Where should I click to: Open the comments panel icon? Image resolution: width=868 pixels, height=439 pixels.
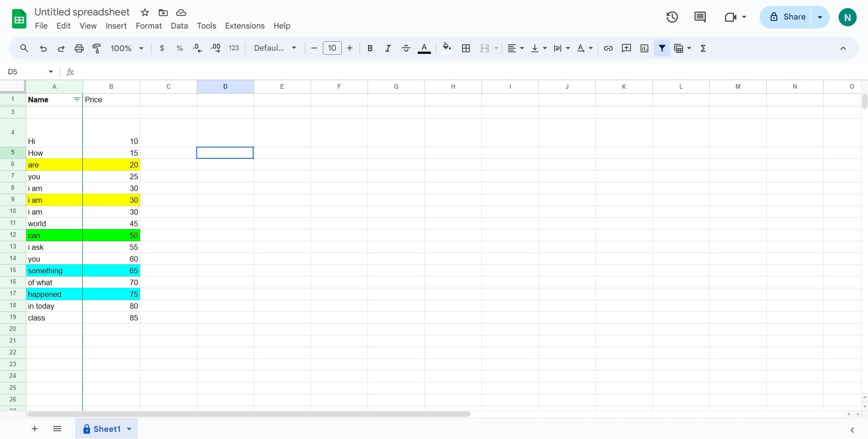(x=700, y=17)
